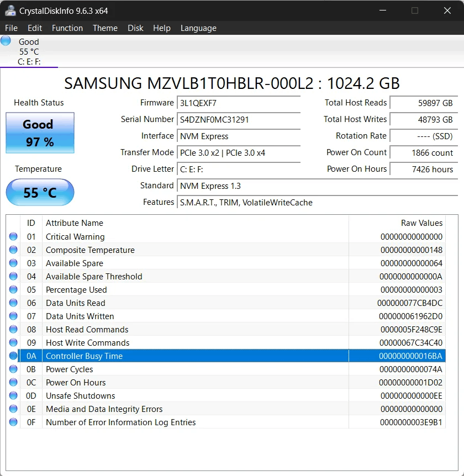The height and width of the screenshot is (476, 464).
Task: Open the Disk menu
Action: [x=135, y=28]
